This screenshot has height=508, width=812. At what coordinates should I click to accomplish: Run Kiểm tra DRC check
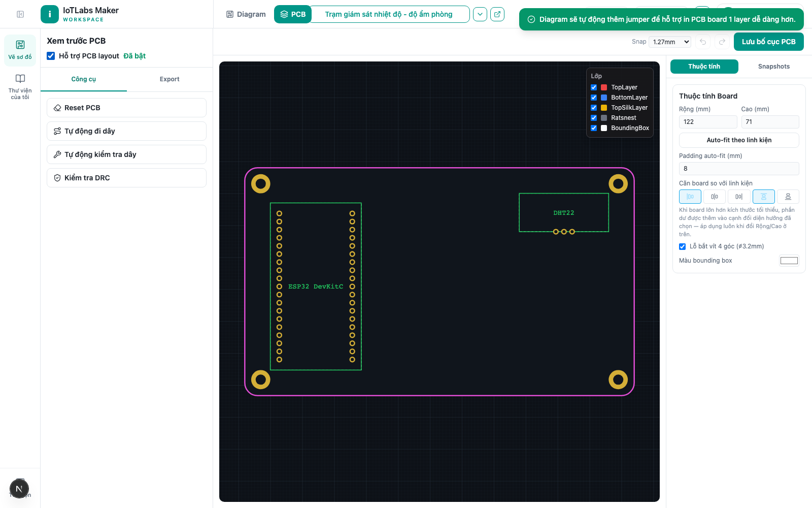(126, 178)
